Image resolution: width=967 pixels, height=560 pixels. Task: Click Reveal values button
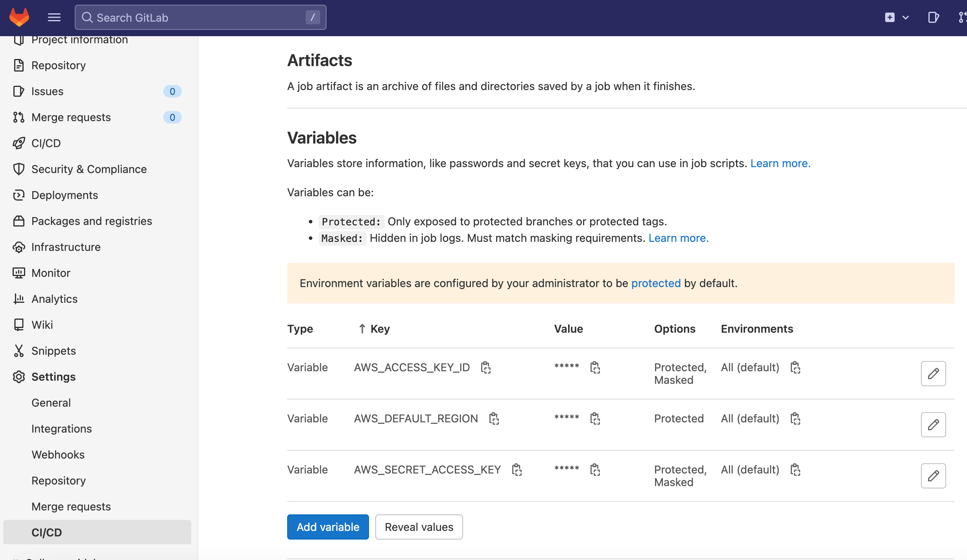419,527
